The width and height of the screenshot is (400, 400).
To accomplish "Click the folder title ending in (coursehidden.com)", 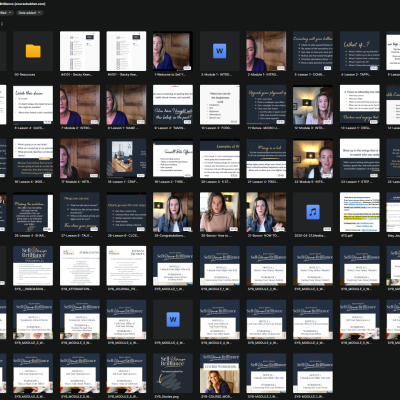I will point(23,4).
